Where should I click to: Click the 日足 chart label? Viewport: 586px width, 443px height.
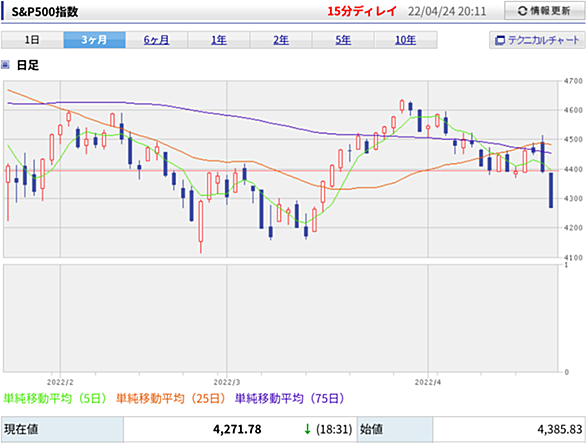(x=28, y=65)
